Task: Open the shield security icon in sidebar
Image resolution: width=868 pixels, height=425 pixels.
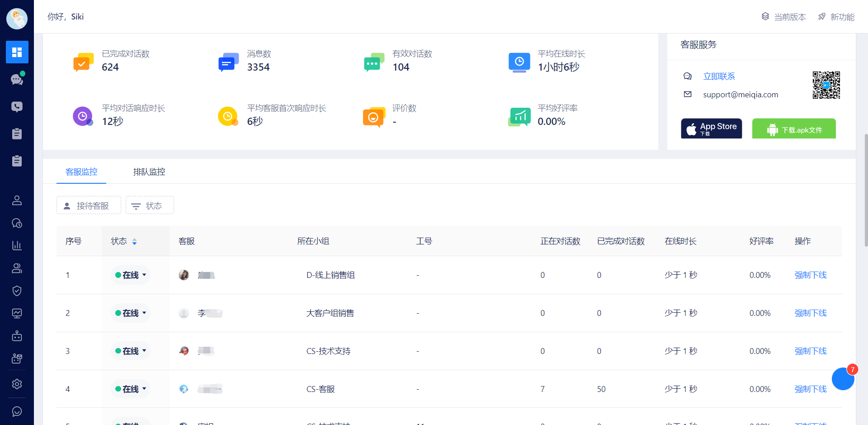Action: tap(17, 291)
